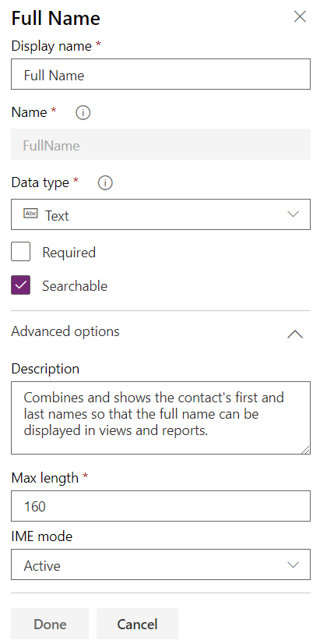Click the Cancel button
320x644 pixels.
click(x=137, y=624)
